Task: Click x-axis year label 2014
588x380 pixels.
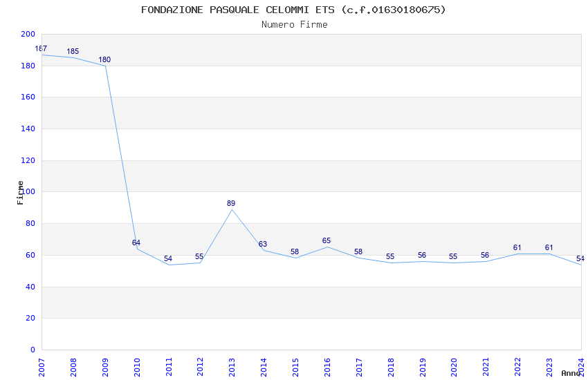Action: (x=264, y=368)
